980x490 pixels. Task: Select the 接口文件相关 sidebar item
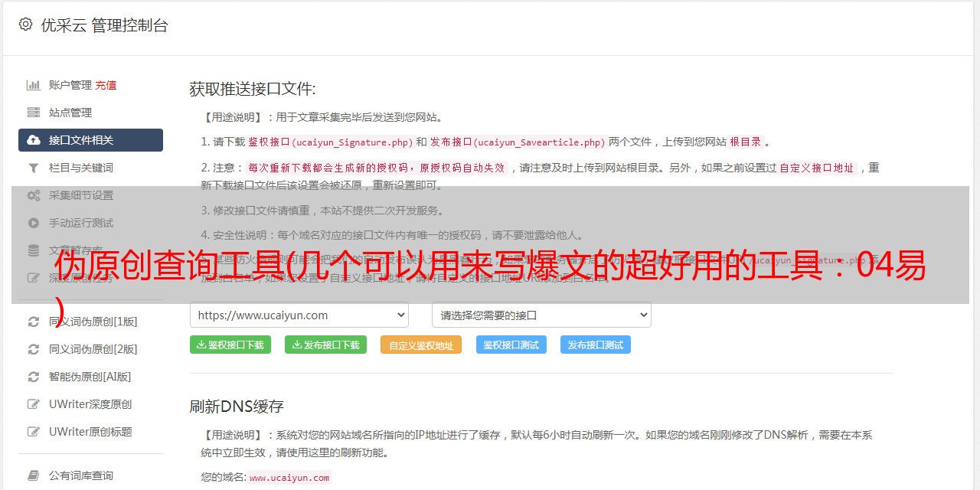coord(90,140)
